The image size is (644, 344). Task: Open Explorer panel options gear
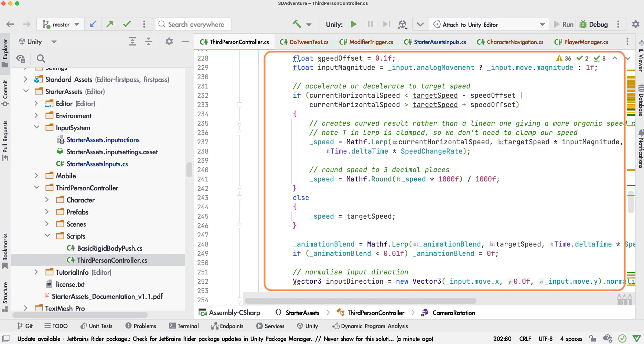pos(169,42)
